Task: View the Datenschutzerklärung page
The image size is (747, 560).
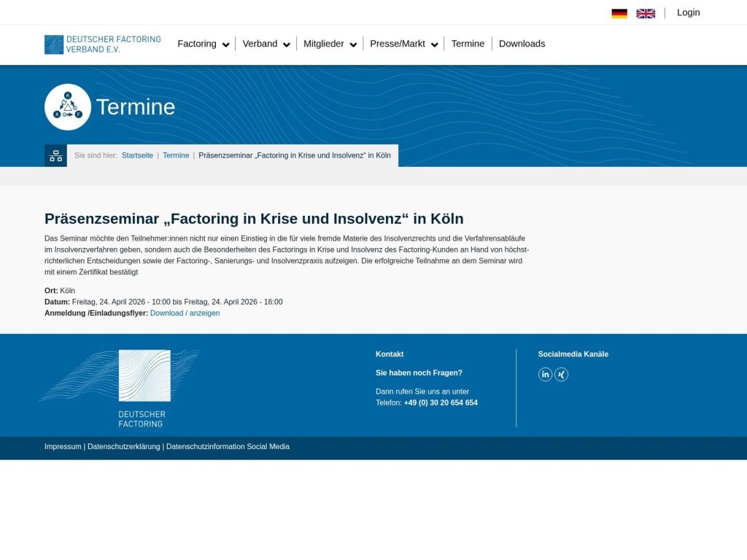Action: pyautogui.click(x=123, y=446)
